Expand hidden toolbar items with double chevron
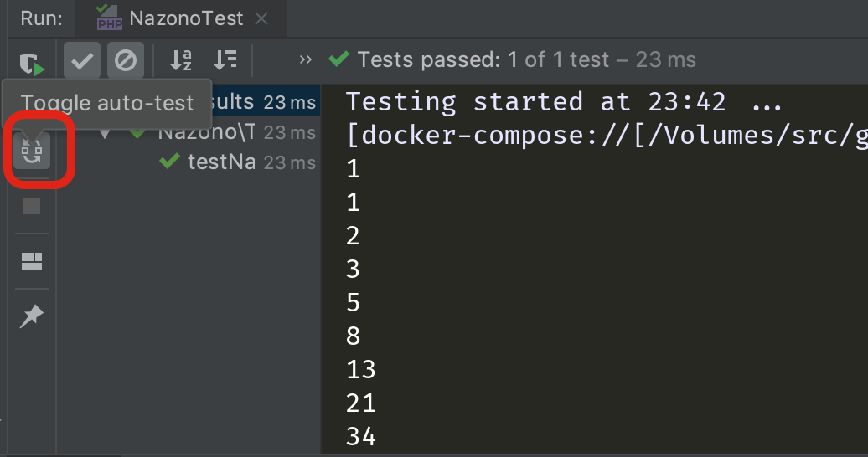 point(305,60)
